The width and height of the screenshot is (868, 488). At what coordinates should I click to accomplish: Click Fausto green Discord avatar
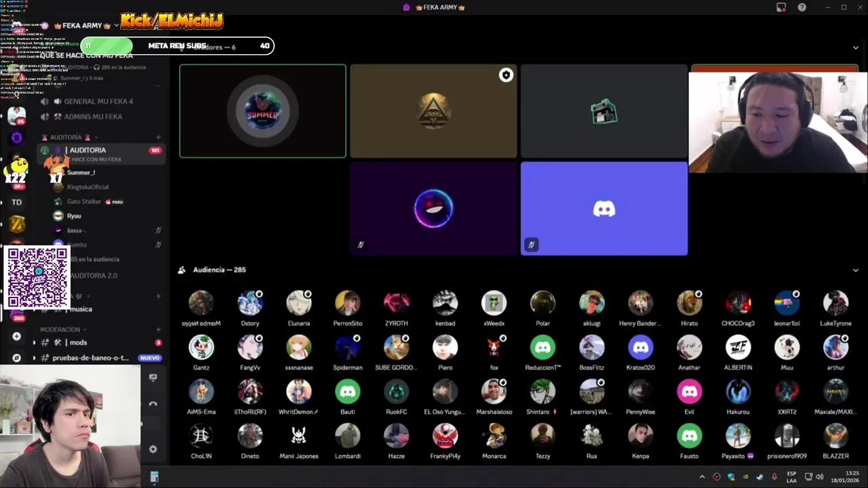tap(689, 436)
